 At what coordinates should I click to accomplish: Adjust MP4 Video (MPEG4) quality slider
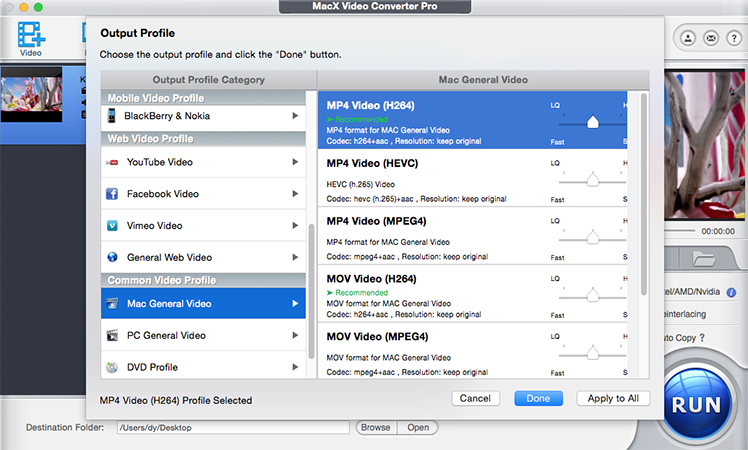coord(592,238)
